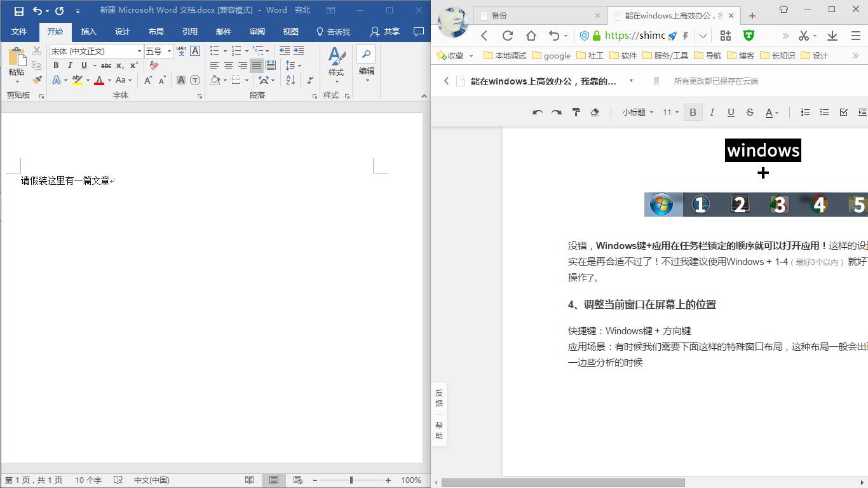Open the browser extensions grid icon
This screenshot has height=488, width=868.
click(725, 36)
